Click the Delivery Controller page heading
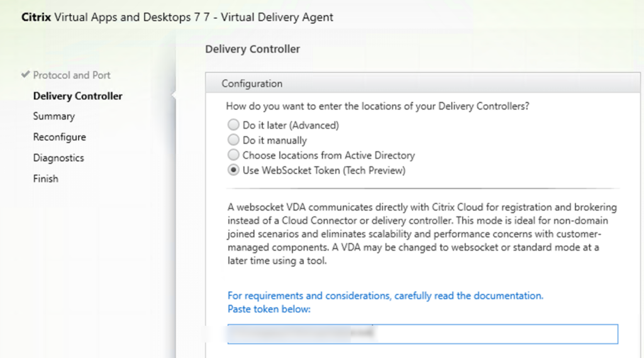 (x=253, y=49)
